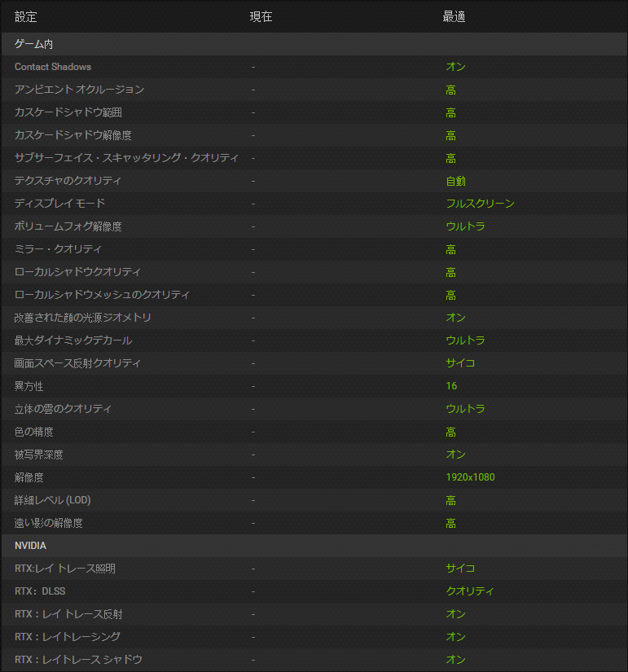
Task: Click 高 value for カスケードシャドウ解像度
Action: tap(450, 135)
